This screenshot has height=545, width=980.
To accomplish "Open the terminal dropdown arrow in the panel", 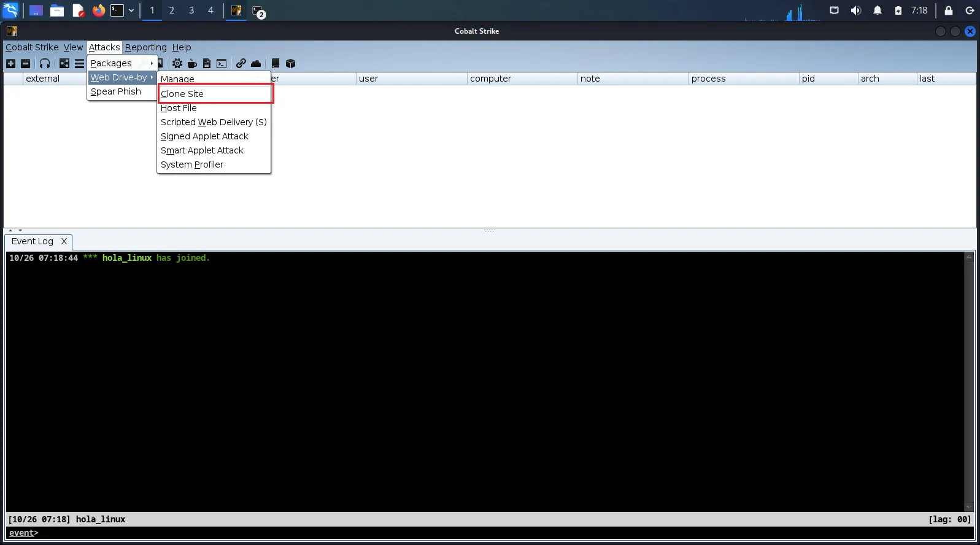I will coord(131,10).
